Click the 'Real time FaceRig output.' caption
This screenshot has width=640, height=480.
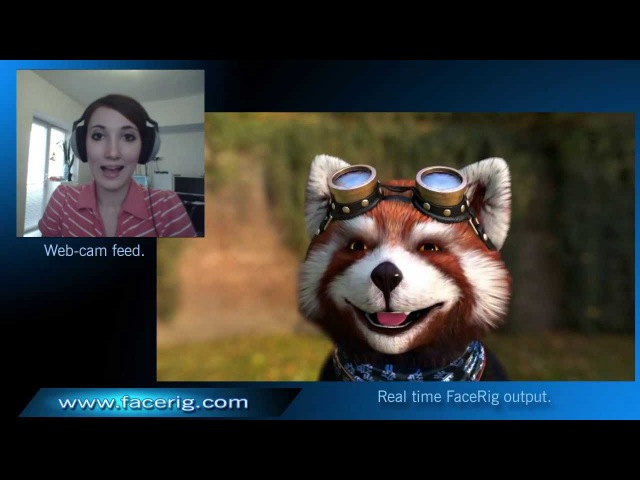[464, 397]
